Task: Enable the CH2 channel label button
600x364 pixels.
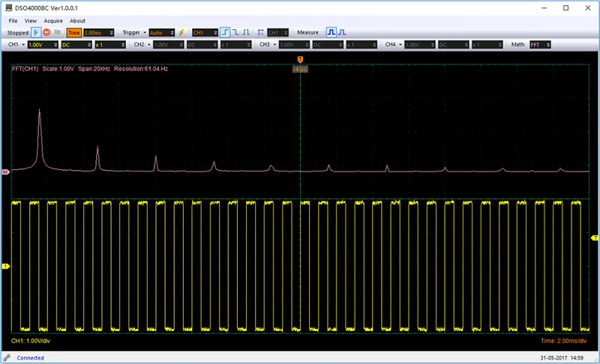Action: tap(139, 45)
